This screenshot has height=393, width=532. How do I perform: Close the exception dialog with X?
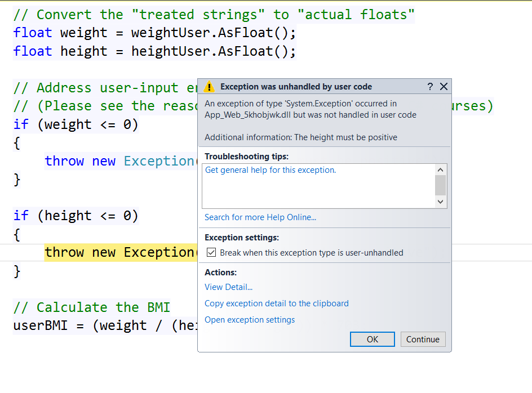click(x=444, y=87)
